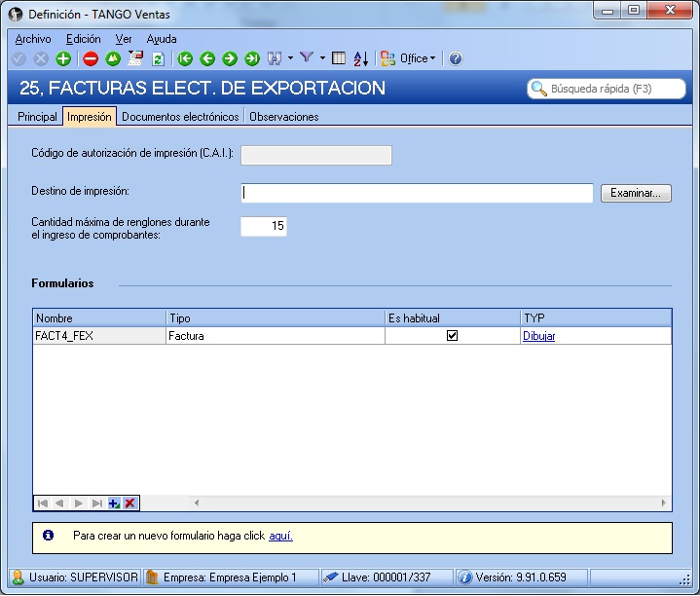Image resolution: width=700 pixels, height=596 pixels.
Task: Click the Empresa: Empresa Ejemplo 1 status entry
Action: tap(230, 577)
